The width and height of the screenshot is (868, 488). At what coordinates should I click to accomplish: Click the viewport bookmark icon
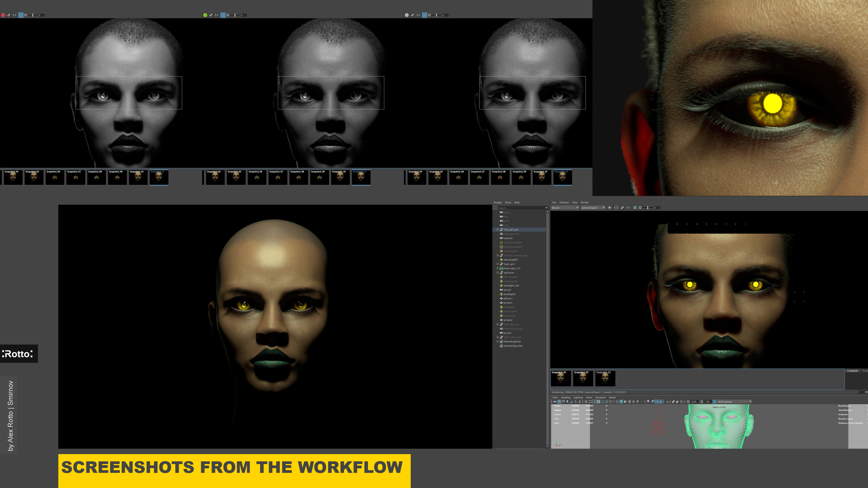[567, 402]
